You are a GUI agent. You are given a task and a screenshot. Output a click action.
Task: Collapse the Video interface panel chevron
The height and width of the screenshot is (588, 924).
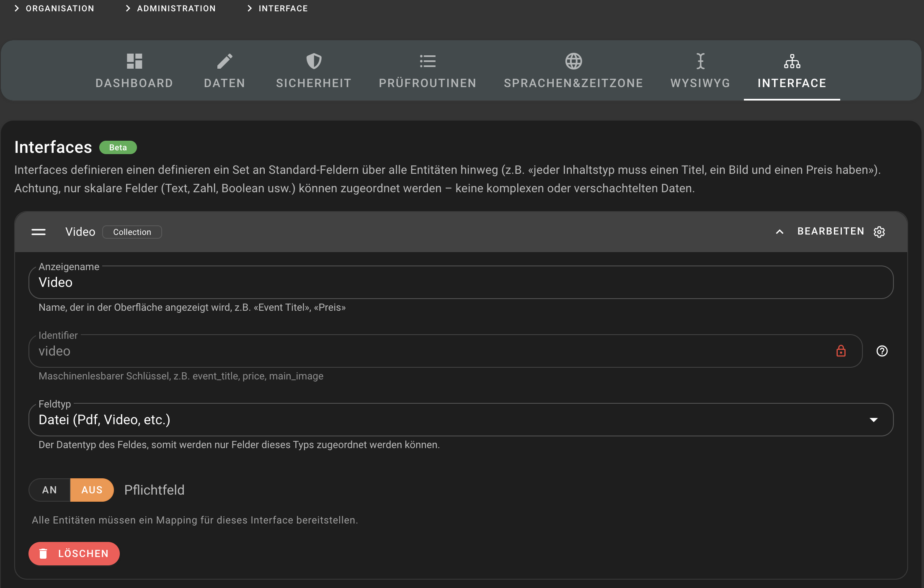779,232
